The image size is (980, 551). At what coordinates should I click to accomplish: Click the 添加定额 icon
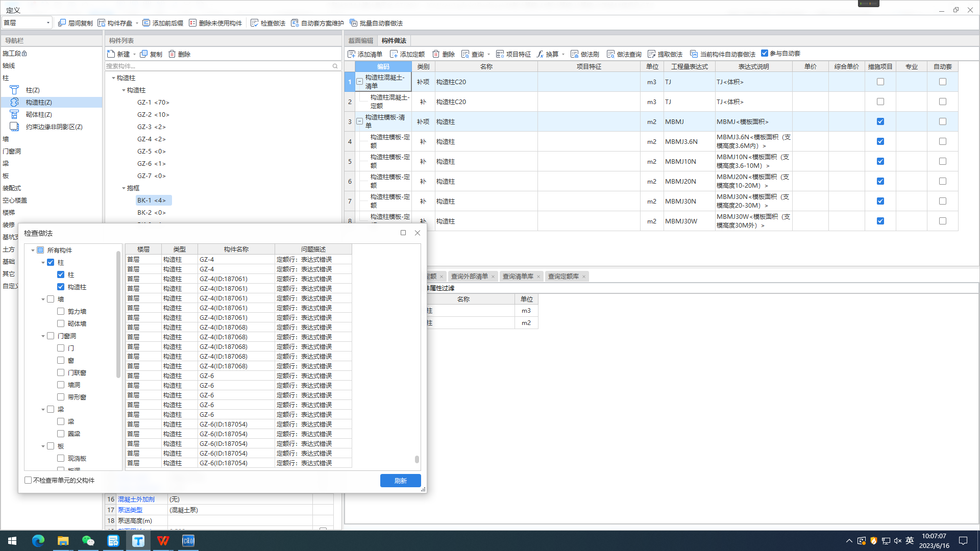point(394,54)
